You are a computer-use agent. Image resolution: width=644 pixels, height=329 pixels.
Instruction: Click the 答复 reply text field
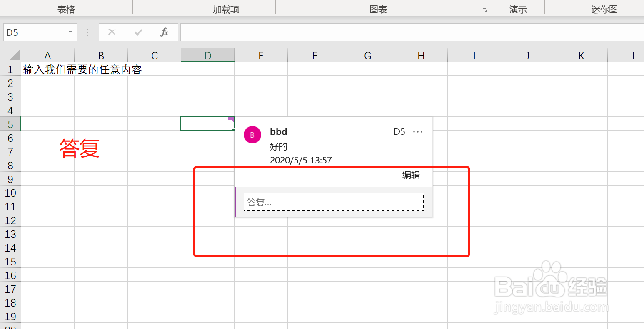[x=333, y=202]
